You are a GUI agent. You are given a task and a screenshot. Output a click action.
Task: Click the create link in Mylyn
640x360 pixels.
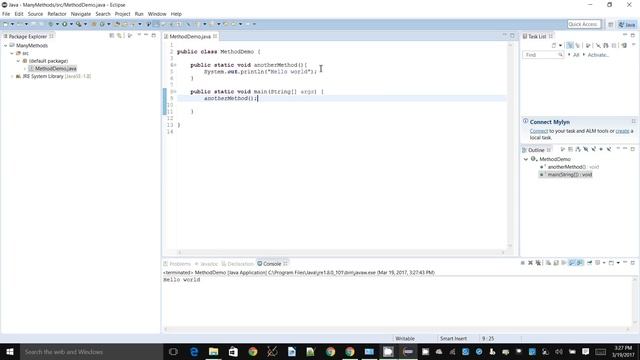[622, 131]
